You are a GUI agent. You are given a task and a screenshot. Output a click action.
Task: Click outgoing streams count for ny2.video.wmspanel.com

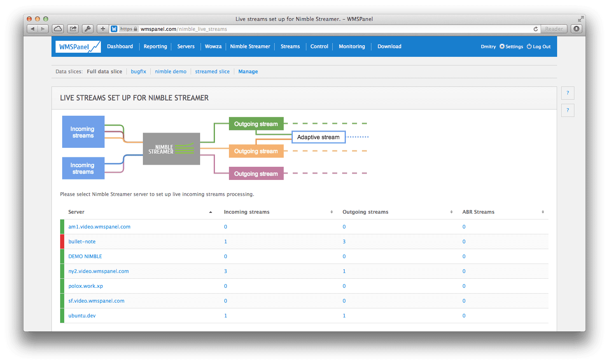344,271
